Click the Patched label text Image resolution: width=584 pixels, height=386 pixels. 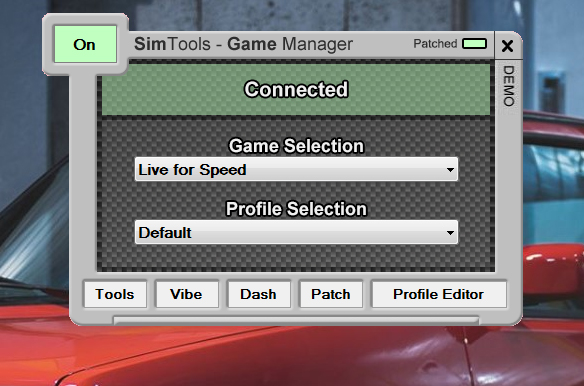tap(435, 44)
